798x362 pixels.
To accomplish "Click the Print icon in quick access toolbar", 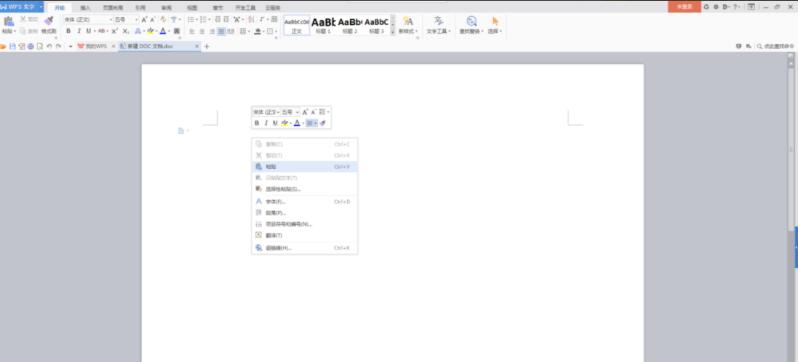I will point(31,46).
